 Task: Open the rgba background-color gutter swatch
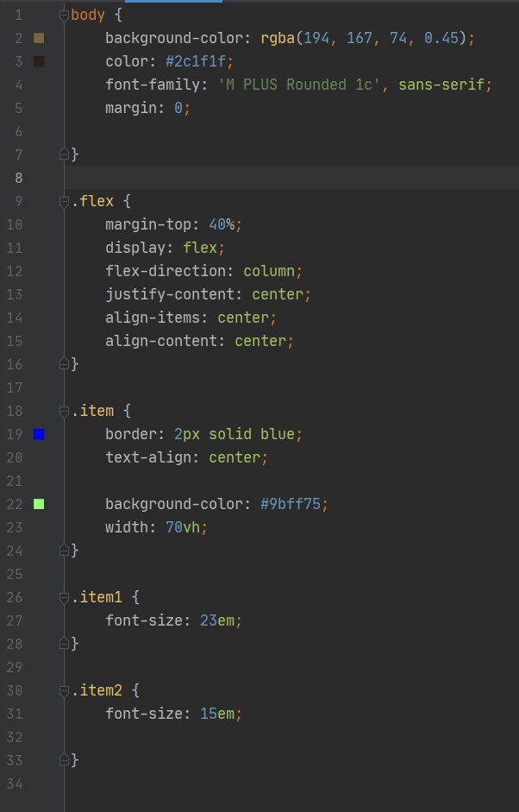[x=39, y=38]
